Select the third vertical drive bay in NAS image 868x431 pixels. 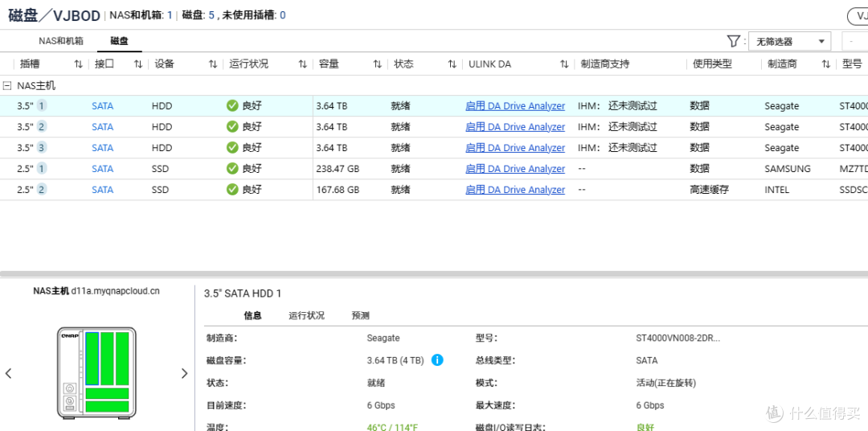pos(122,359)
